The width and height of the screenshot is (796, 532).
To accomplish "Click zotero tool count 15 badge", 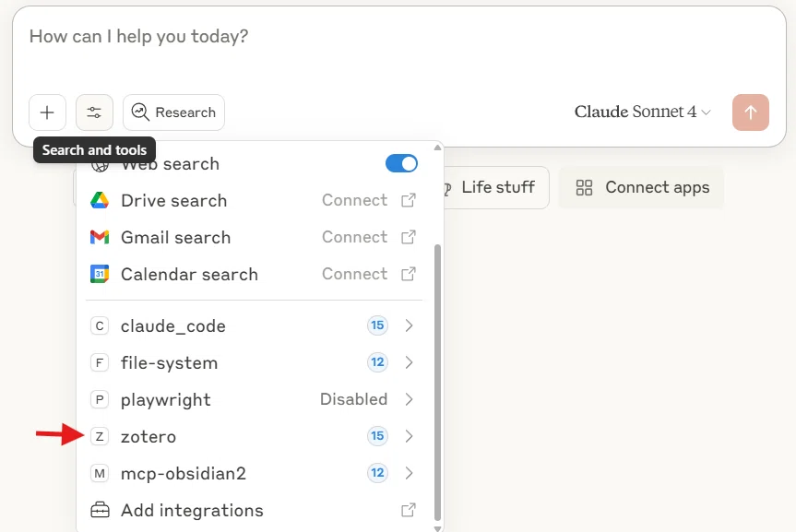I will coord(377,435).
